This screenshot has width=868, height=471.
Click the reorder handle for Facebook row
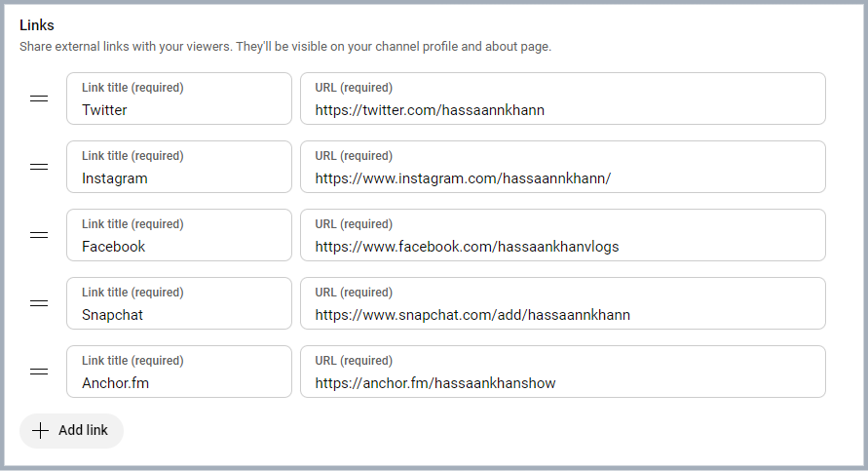39,235
